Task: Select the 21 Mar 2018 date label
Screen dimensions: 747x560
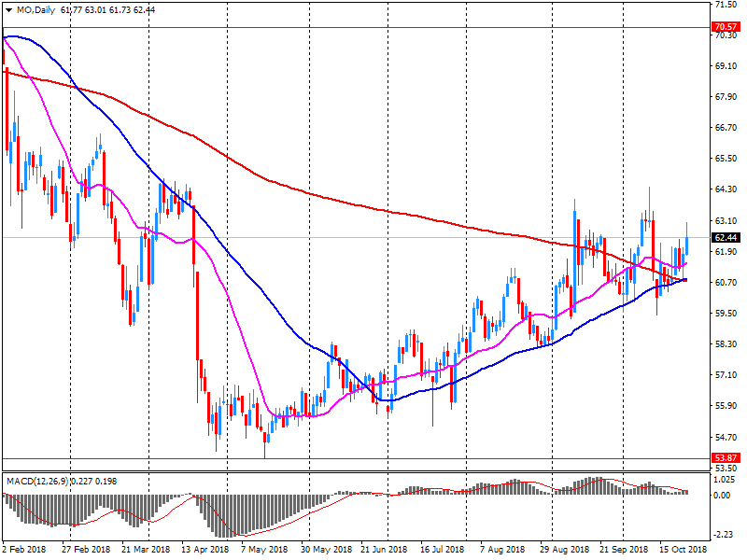Action: tap(146, 549)
